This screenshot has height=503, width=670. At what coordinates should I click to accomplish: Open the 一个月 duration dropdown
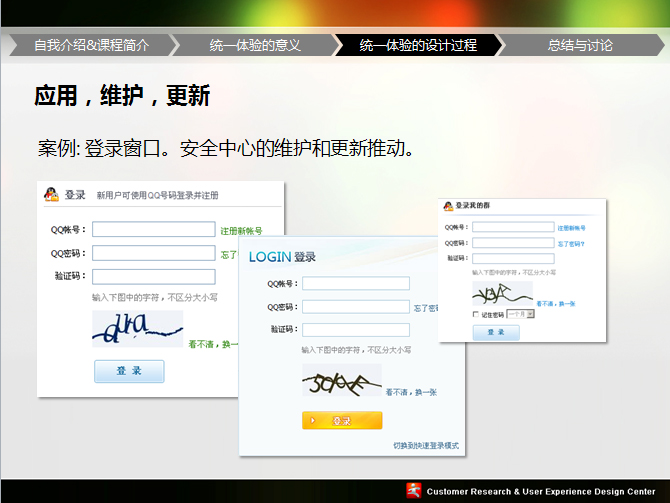(520, 314)
